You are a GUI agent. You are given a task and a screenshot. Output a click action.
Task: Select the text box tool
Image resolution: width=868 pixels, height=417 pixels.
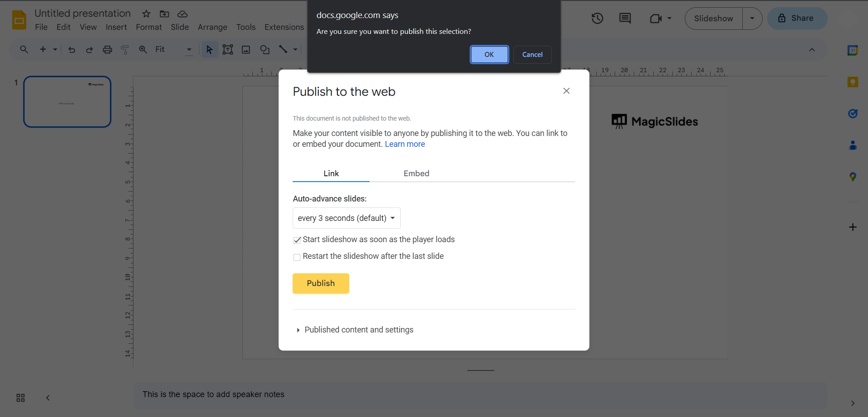point(228,50)
